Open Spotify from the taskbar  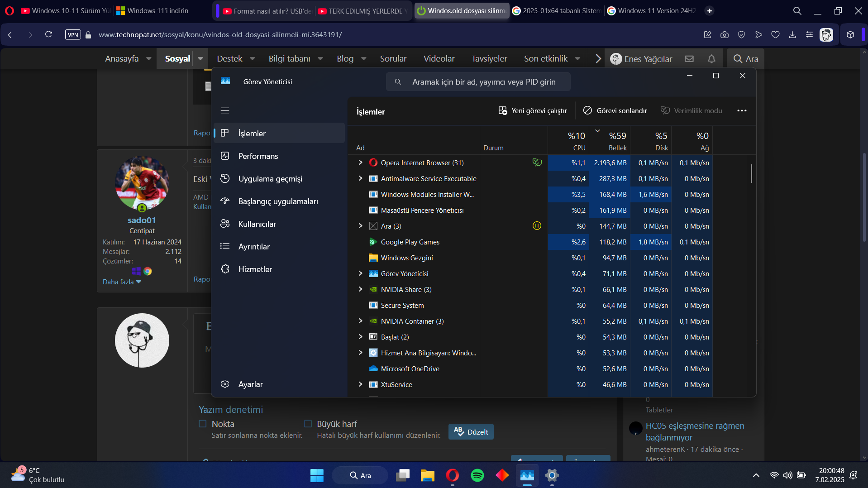coord(477,475)
